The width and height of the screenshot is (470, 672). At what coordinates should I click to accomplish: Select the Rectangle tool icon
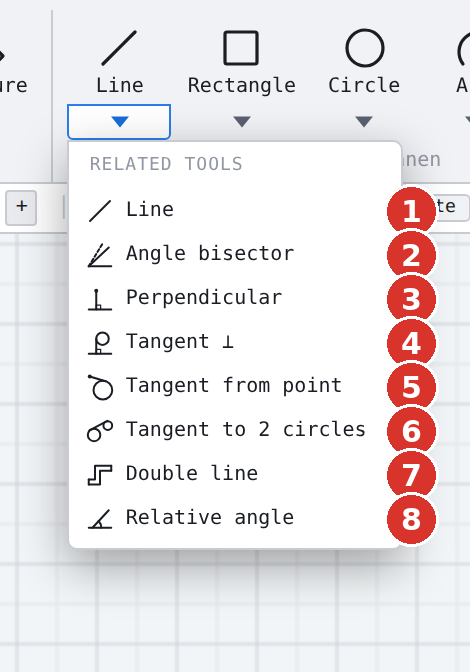coord(241,48)
